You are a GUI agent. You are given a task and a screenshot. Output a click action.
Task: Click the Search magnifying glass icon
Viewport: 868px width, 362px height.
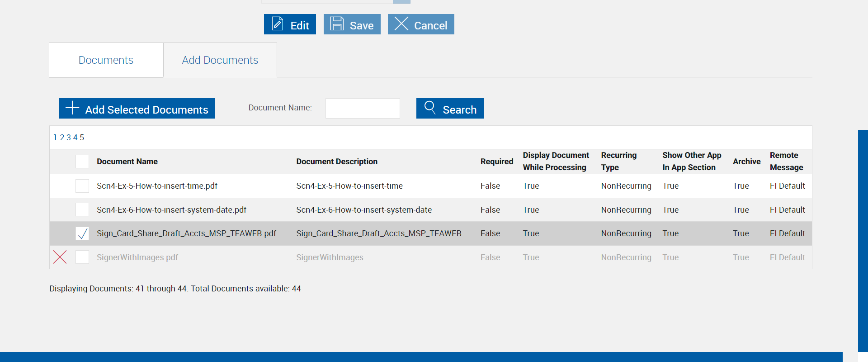click(x=430, y=108)
